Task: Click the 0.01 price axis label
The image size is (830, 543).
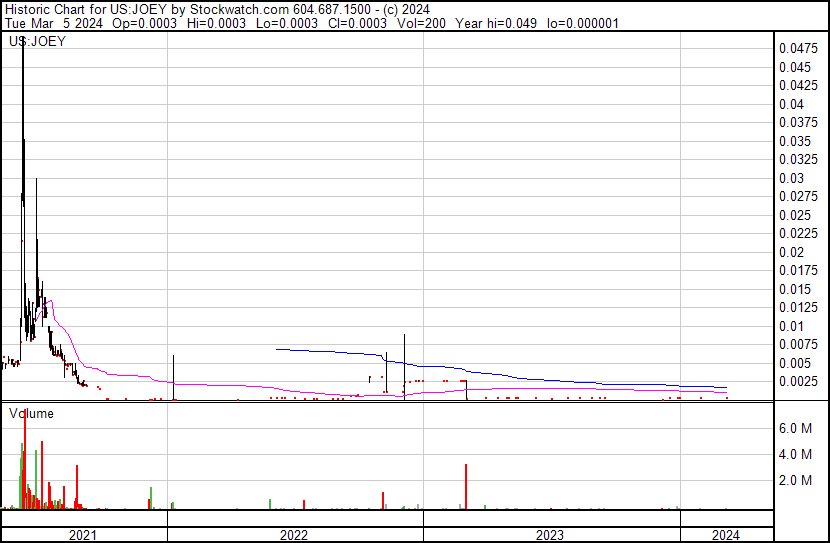Action: [x=792, y=326]
